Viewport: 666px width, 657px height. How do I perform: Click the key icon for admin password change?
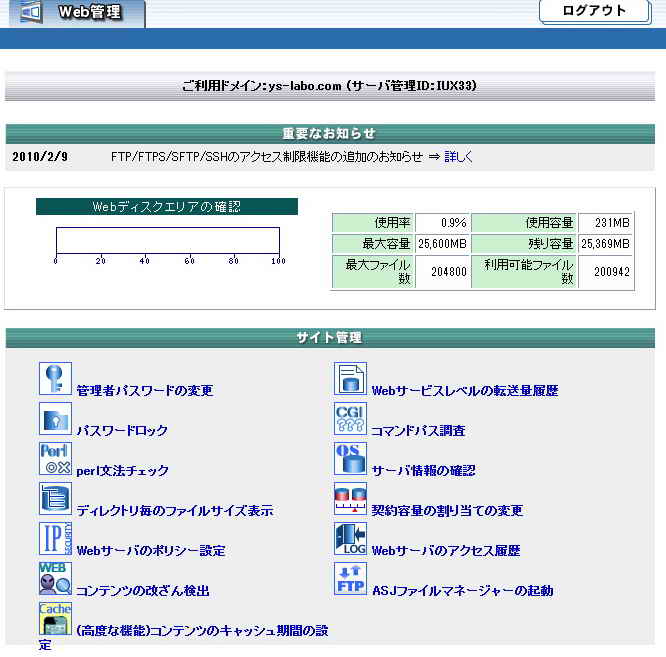pos(55,379)
